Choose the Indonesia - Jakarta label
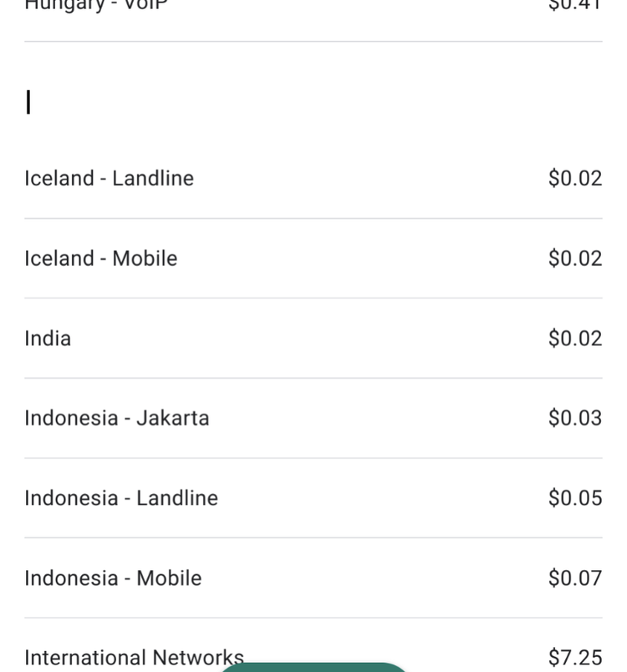The width and height of the screenshot is (627, 672). tap(116, 418)
